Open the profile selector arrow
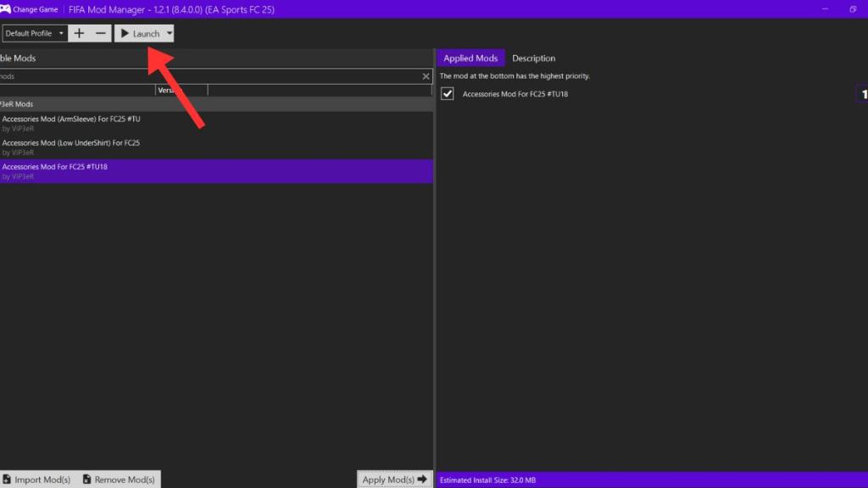This screenshot has width=868, height=488. [x=60, y=33]
